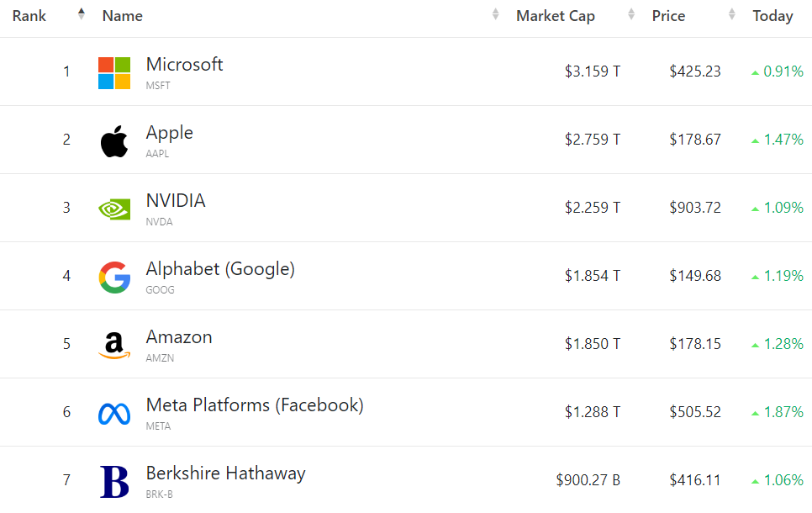Open the Microsoft company link
The width and height of the screenshot is (812, 513).
click(x=184, y=64)
